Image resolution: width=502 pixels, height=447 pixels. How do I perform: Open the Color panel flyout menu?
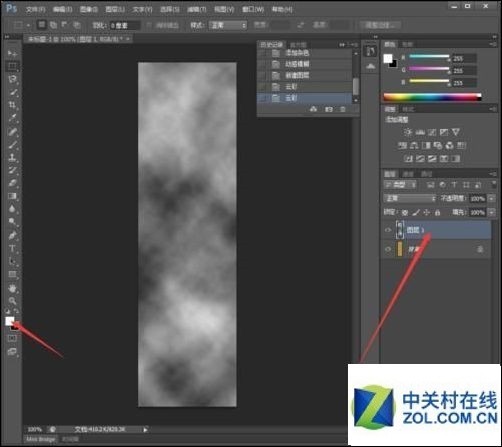click(493, 44)
